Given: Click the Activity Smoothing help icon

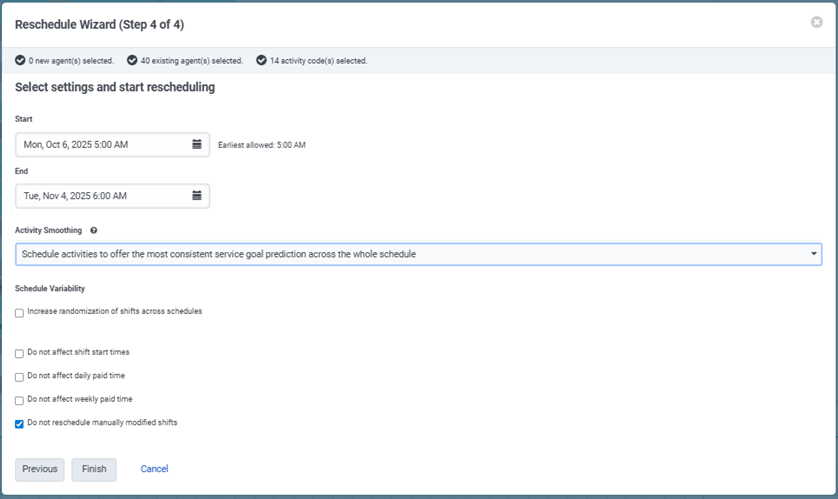Looking at the screenshot, I should tap(93, 230).
